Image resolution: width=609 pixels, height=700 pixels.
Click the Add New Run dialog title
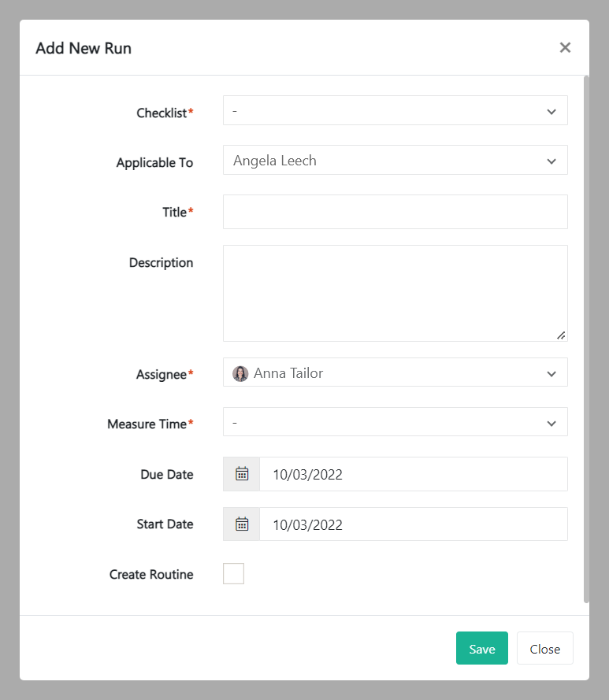(x=83, y=48)
